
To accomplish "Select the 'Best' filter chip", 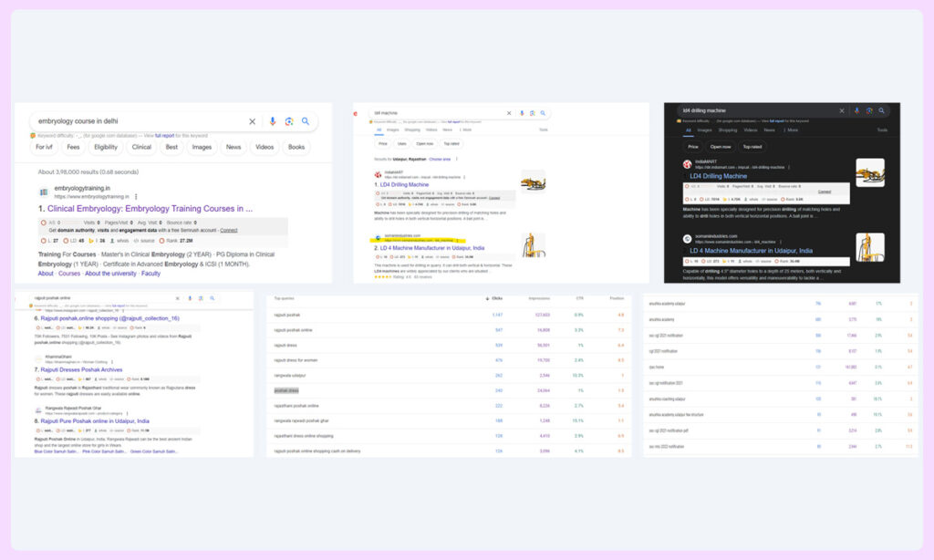I will pos(171,147).
